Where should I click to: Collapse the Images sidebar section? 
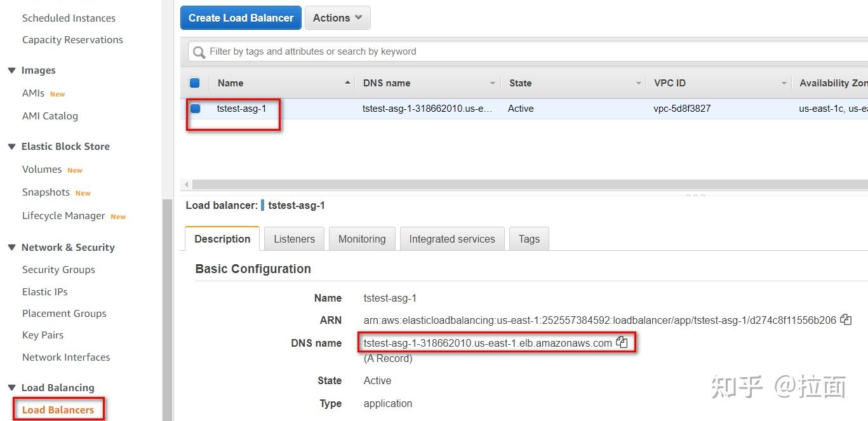[11, 70]
